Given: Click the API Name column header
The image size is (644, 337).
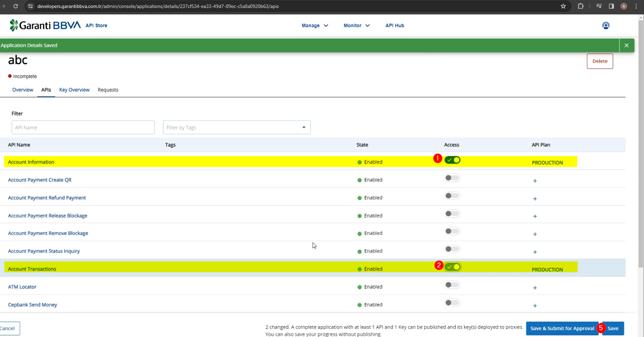Looking at the screenshot, I should coord(19,145).
